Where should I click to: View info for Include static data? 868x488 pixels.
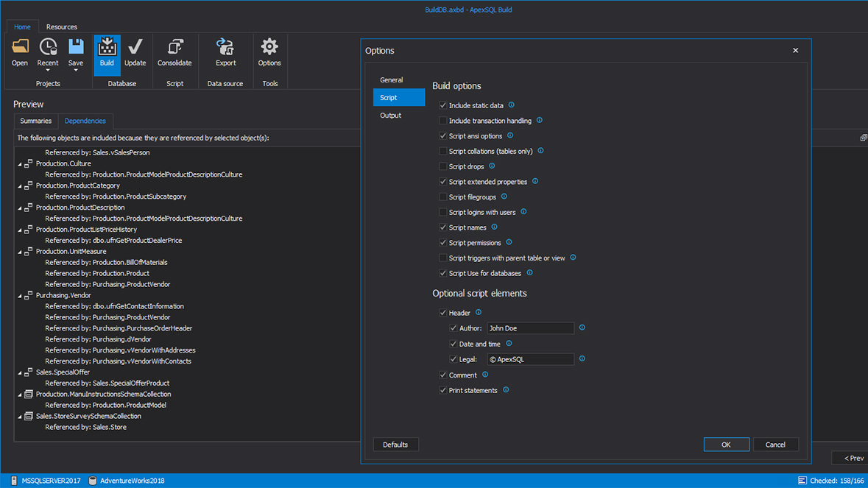click(512, 105)
